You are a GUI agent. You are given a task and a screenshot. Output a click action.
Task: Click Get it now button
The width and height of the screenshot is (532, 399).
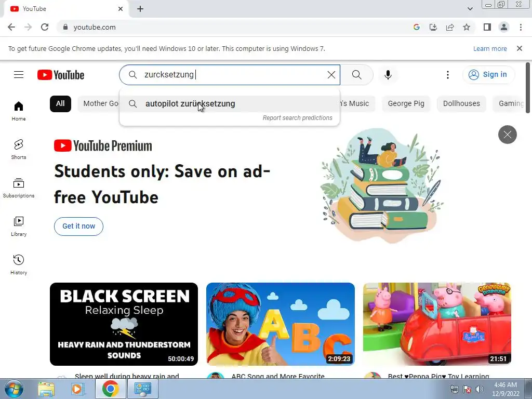pos(79,227)
